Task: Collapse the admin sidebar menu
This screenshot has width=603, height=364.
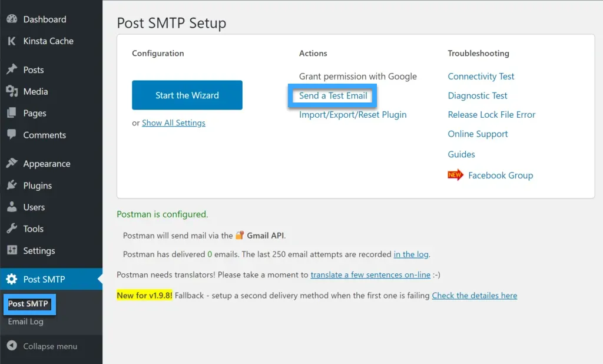Action: [41, 346]
